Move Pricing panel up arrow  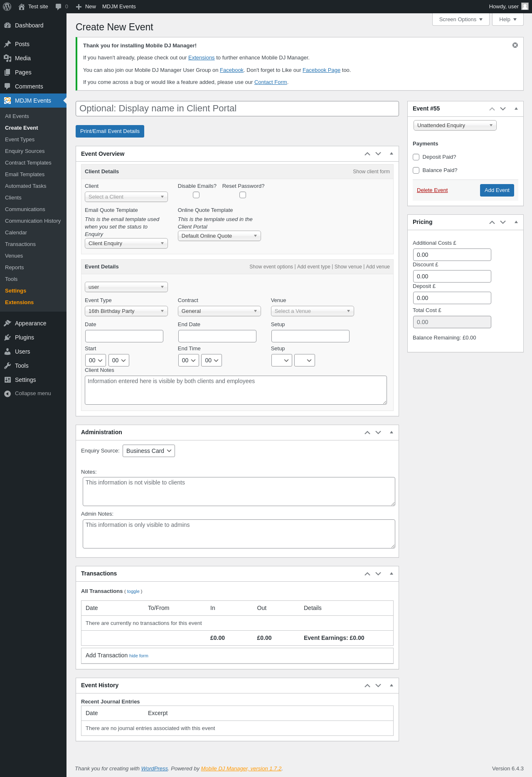coord(492,222)
